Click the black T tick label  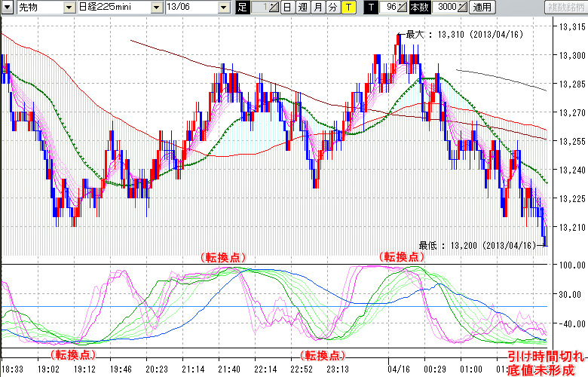coord(371,7)
